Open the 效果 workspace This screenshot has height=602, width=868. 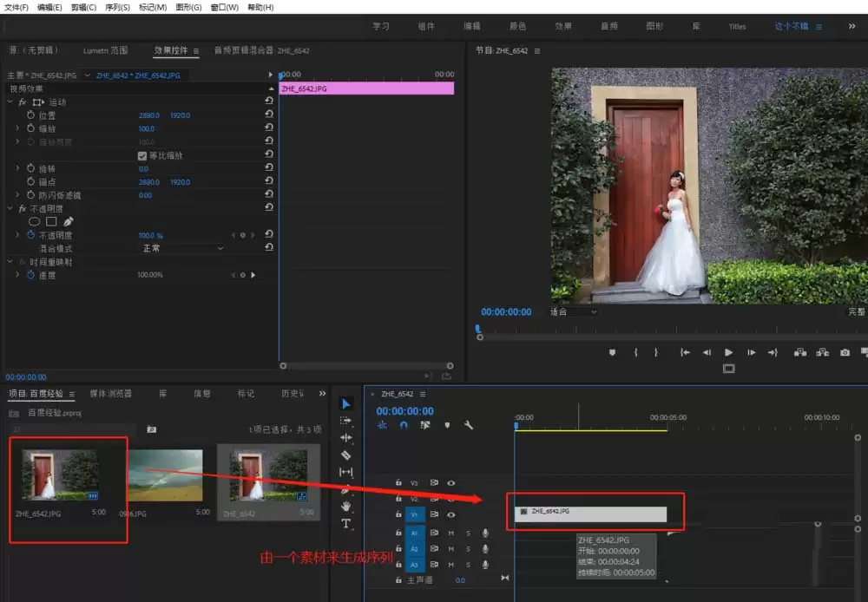click(x=563, y=26)
